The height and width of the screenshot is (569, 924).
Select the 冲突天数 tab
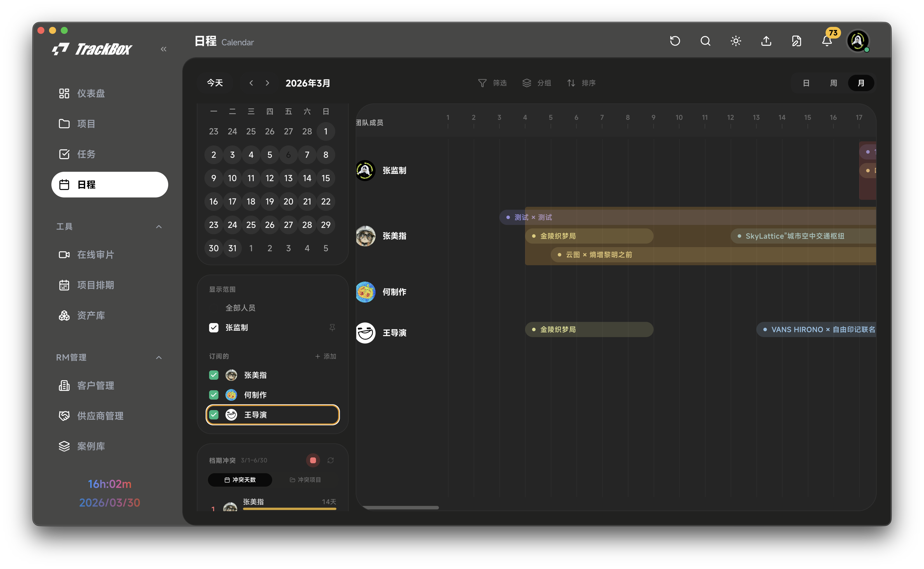coord(240,480)
